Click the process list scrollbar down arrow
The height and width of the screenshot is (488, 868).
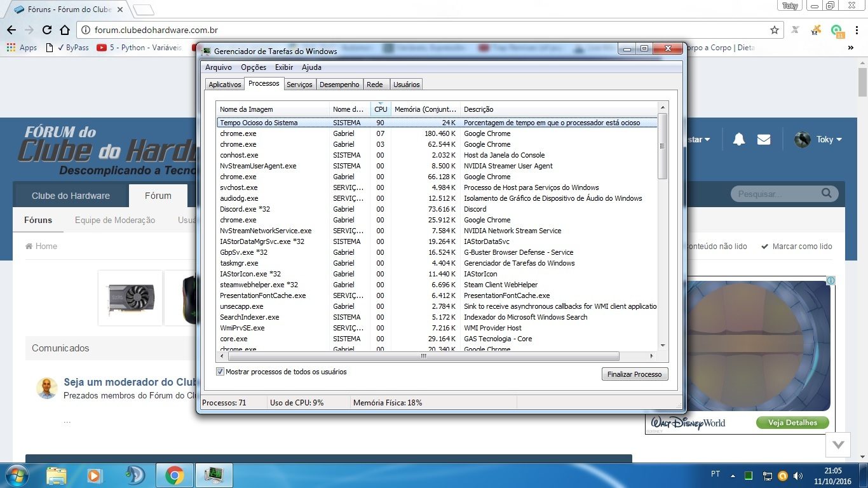[663, 346]
